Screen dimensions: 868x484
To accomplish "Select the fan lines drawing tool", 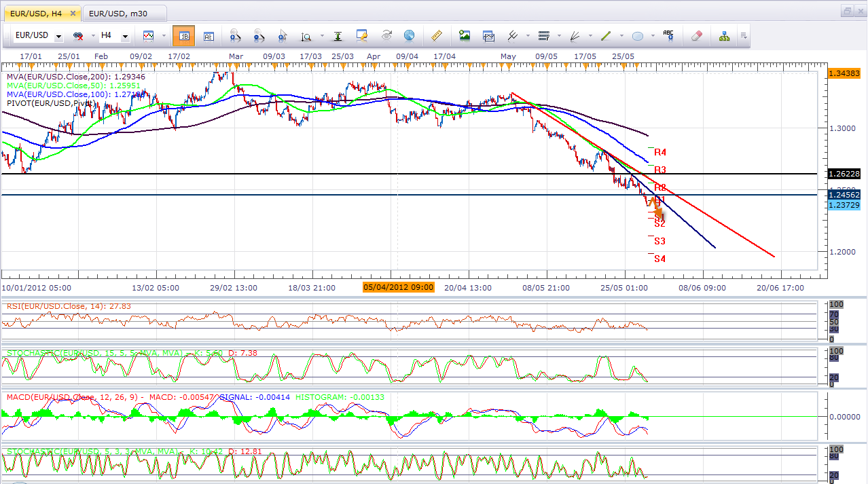I will click(575, 35).
